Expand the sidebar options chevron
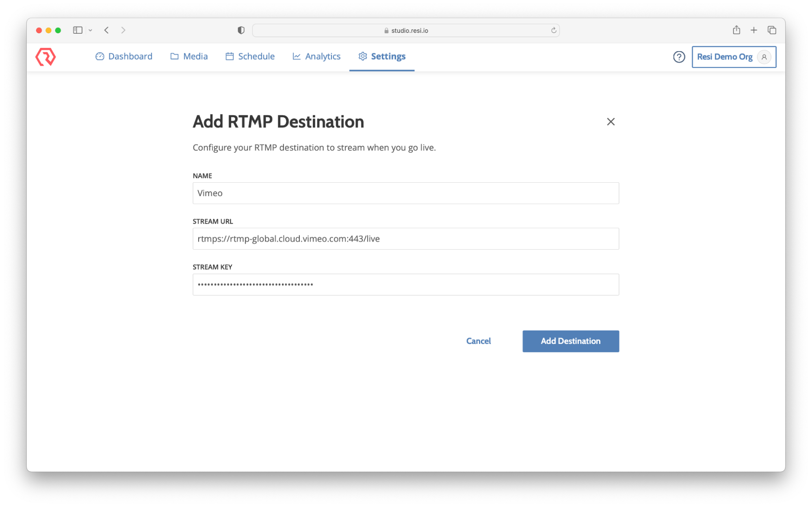The width and height of the screenshot is (812, 507). tap(90, 30)
